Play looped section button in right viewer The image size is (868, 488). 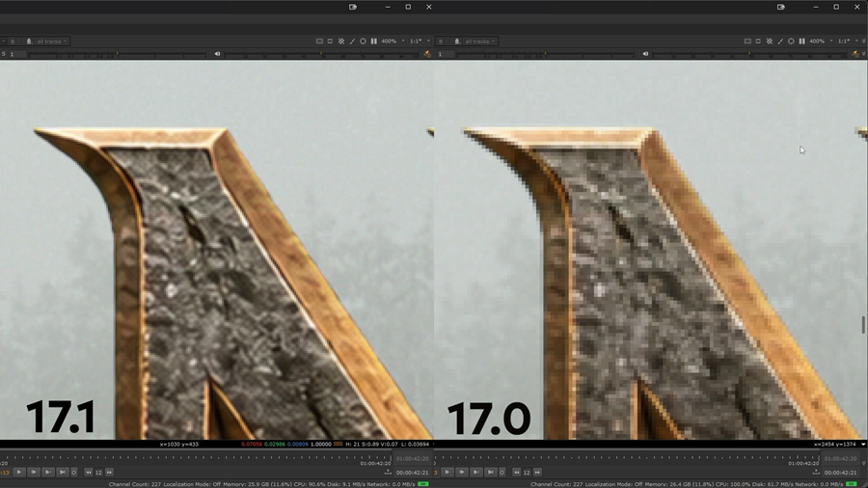coord(462,472)
